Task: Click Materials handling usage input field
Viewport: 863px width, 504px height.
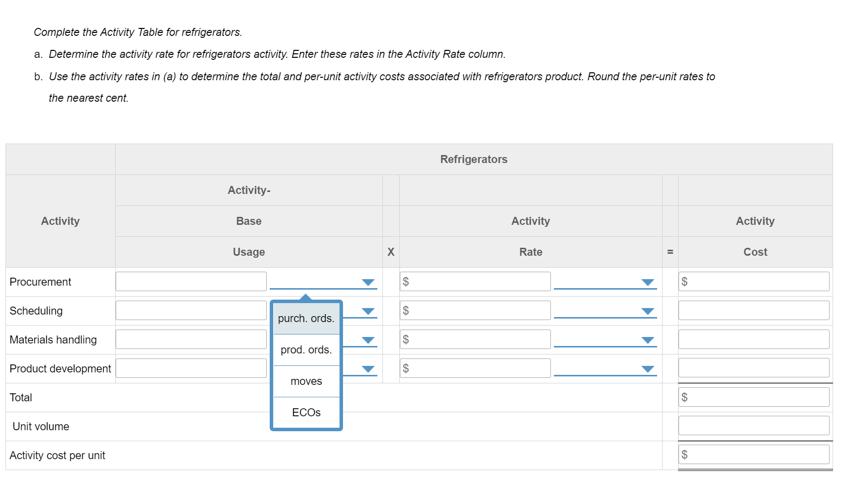Action: (x=191, y=339)
